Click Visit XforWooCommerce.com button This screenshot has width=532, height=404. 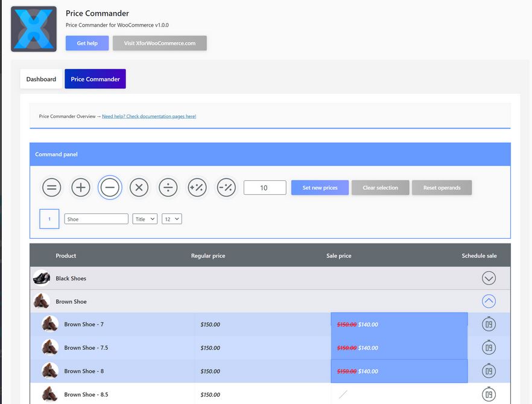(x=160, y=43)
